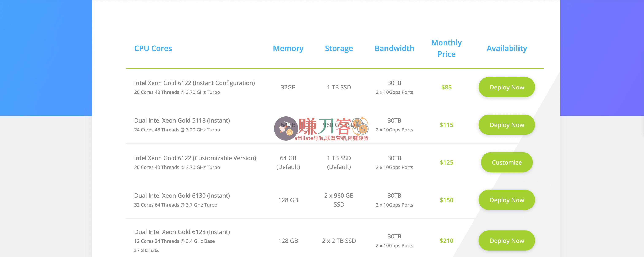Viewport: 644px width, 257px height.
Task: Select the Availability column header
Action: 506,48
